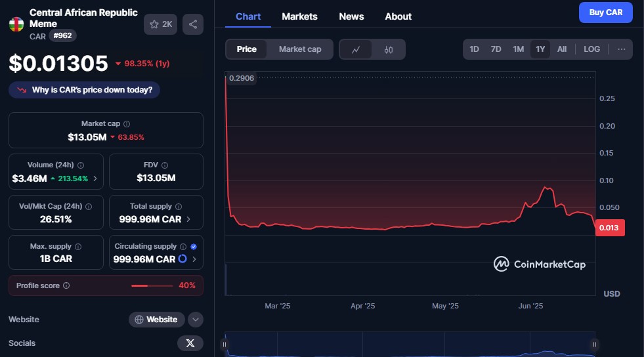This screenshot has height=357, width=644.
Task: Click the share icon button
Action: [x=193, y=24]
